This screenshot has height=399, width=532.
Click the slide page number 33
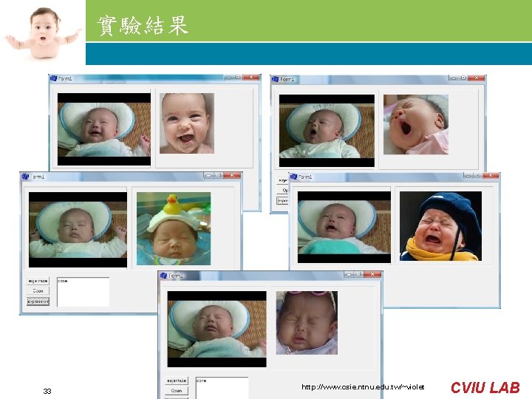(47, 391)
